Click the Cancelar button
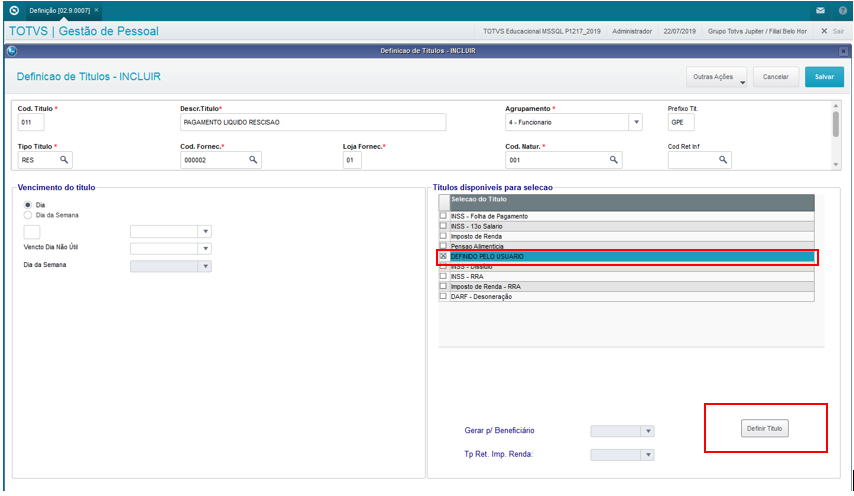The image size is (854, 496). [x=776, y=77]
